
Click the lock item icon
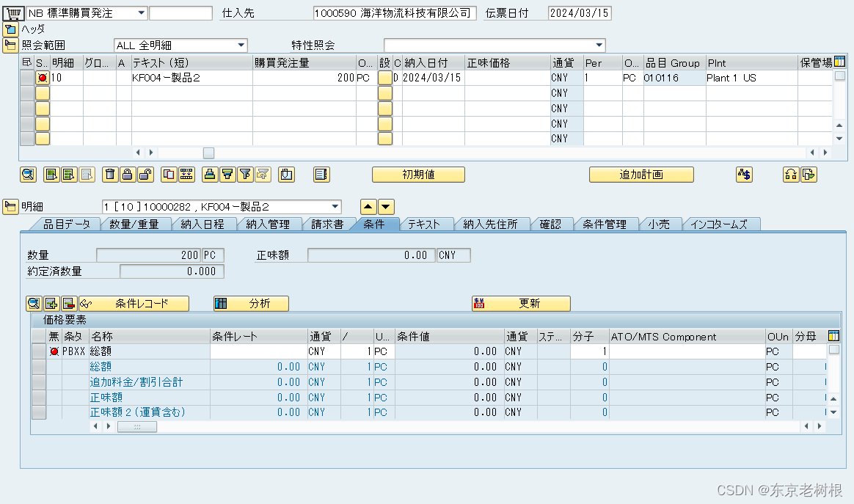(128, 175)
